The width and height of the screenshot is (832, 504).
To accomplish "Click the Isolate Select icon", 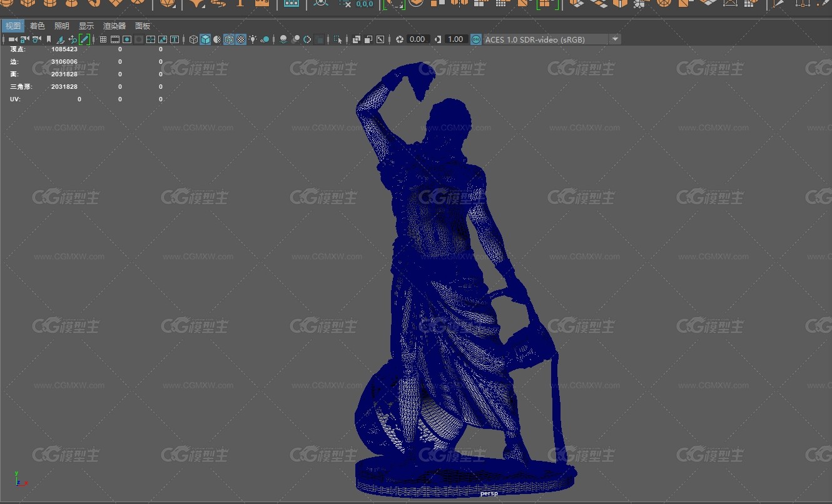I will pos(338,39).
